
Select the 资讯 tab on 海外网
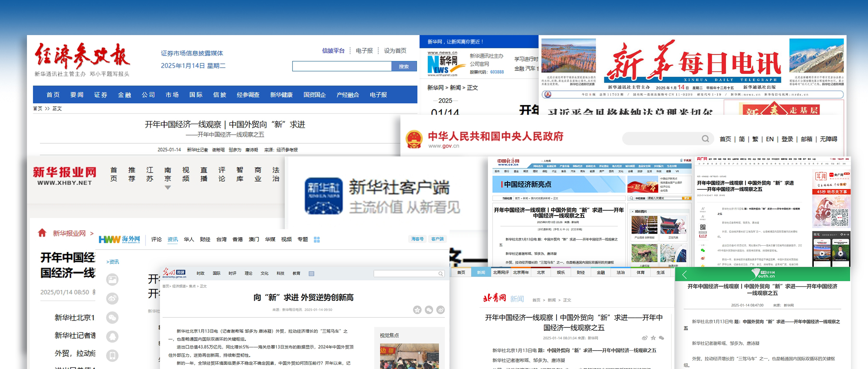coord(172,239)
